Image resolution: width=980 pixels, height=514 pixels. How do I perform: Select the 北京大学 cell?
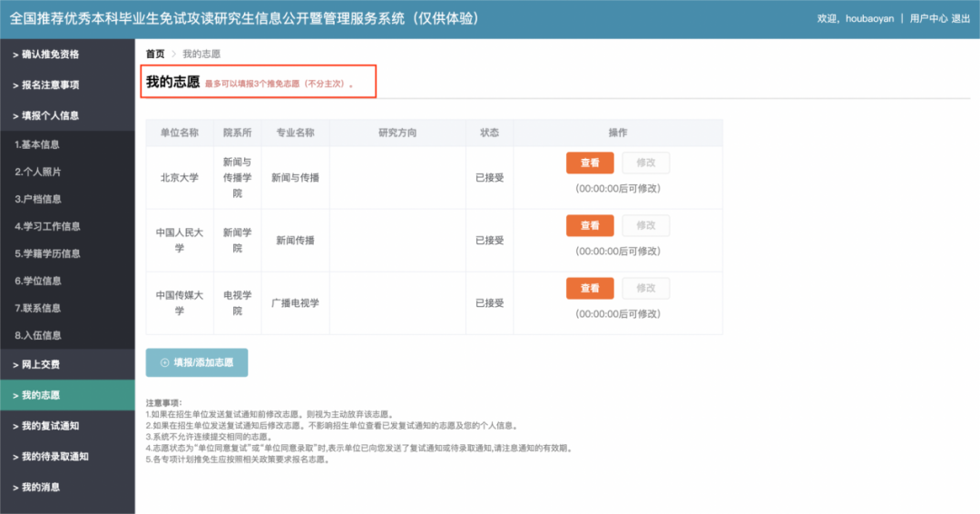180,178
